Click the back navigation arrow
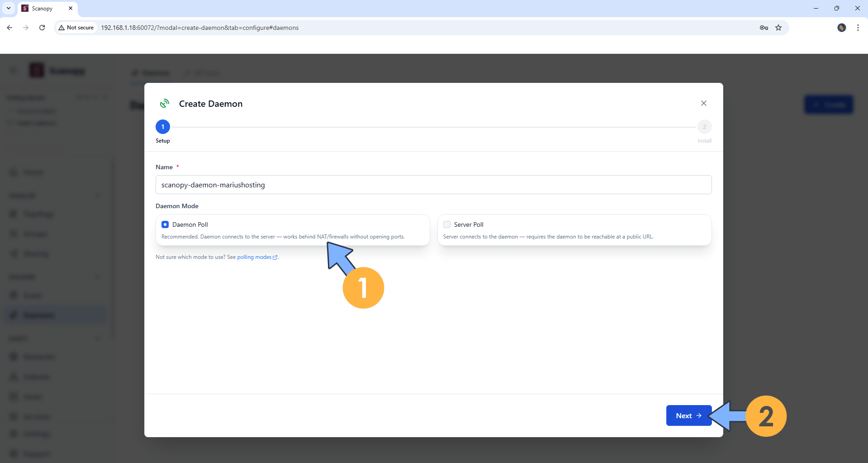Screen dimensions: 868x463 pos(9,28)
